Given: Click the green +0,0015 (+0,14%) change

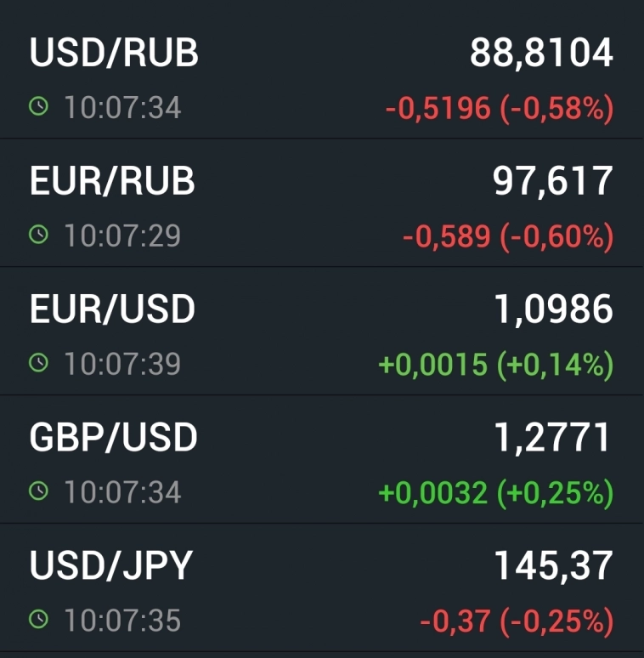Looking at the screenshot, I should click(495, 365).
